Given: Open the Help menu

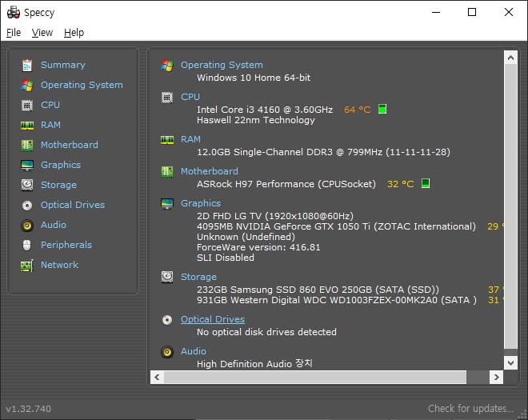Looking at the screenshot, I should click(x=74, y=33).
